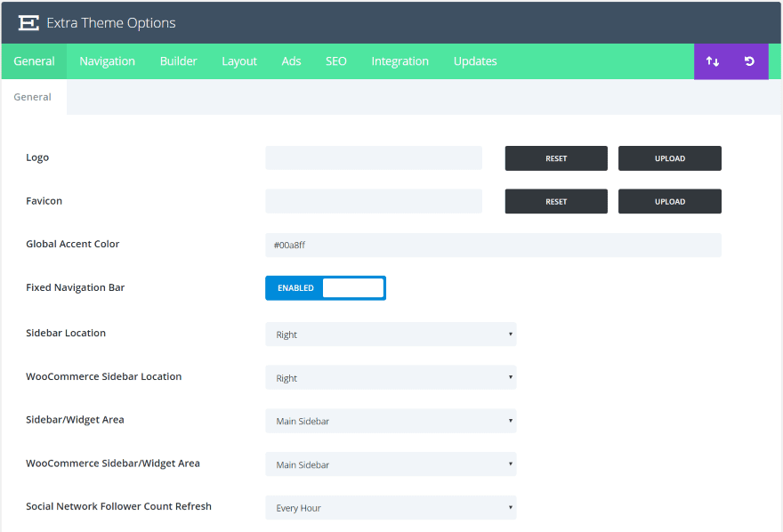Expand the WooCommerce Sidebar/Widget Area dropdown
The height and width of the screenshot is (532, 783).
pos(390,464)
